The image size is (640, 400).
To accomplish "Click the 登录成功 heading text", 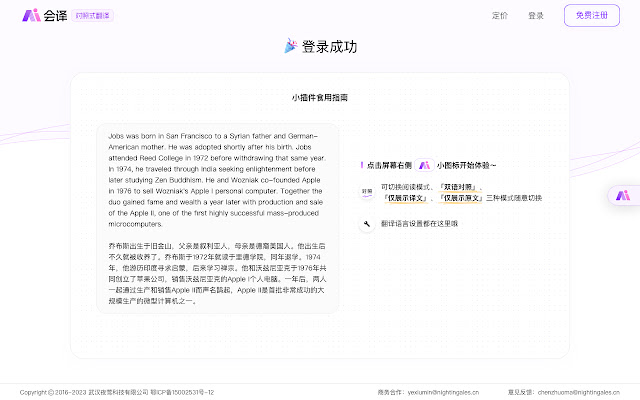I will pyautogui.click(x=329, y=46).
